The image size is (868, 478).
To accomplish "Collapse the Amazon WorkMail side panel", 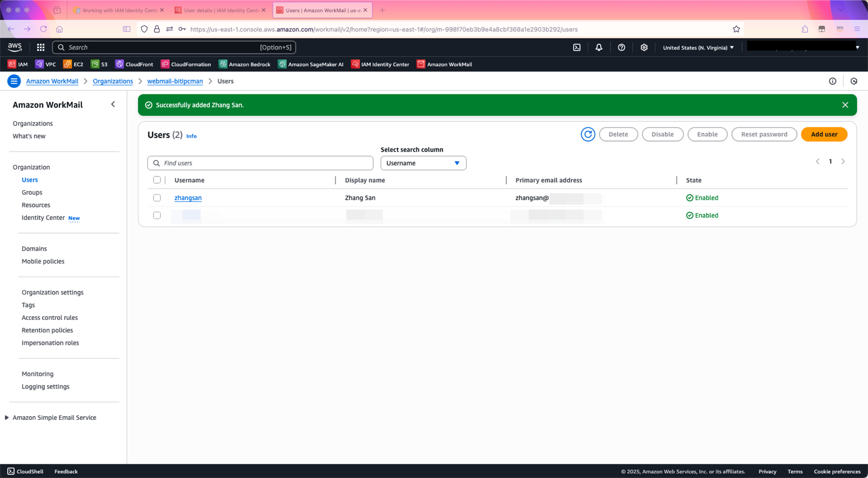I will pyautogui.click(x=113, y=104).
